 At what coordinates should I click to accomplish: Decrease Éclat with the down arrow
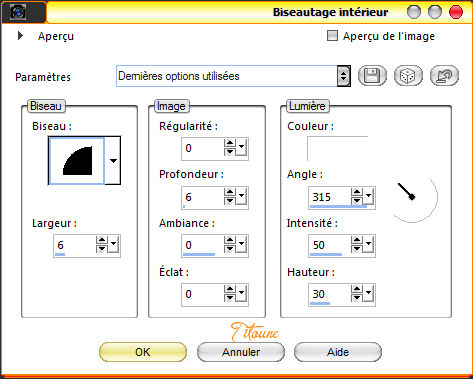230,298
